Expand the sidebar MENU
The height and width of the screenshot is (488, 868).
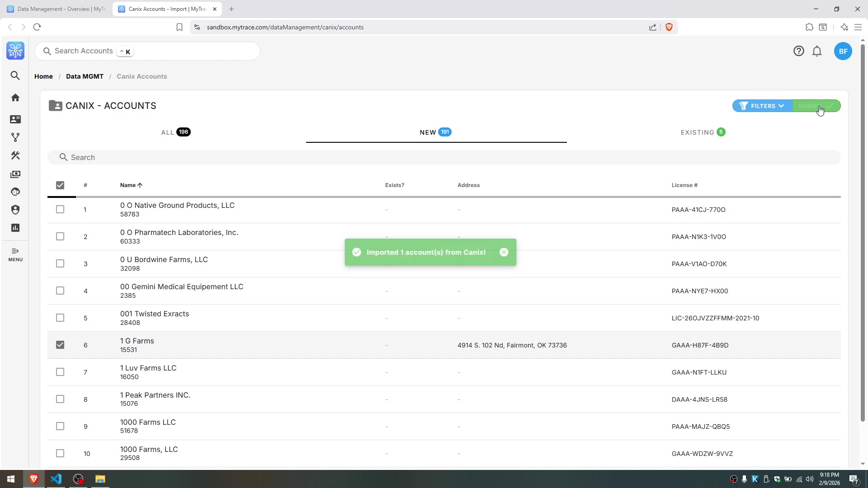click(x=15, y=254)
